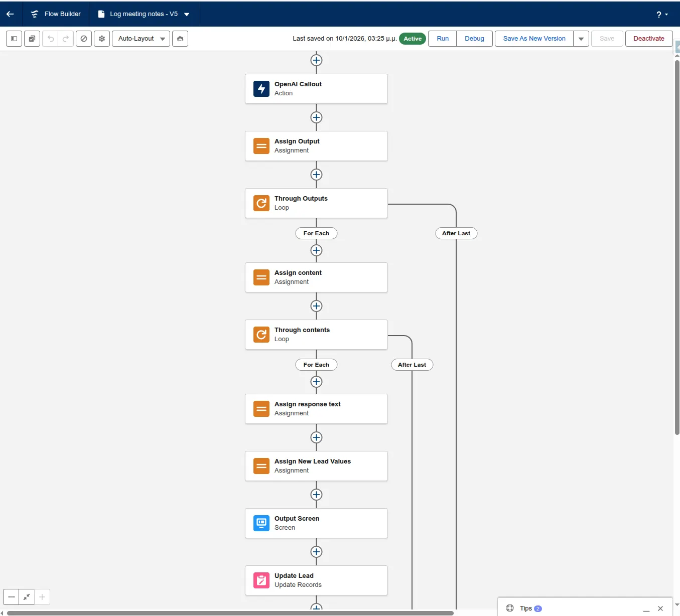Click the Assign Output assignment icon
The image size is (680, 616).
click(x=261, y=146)
